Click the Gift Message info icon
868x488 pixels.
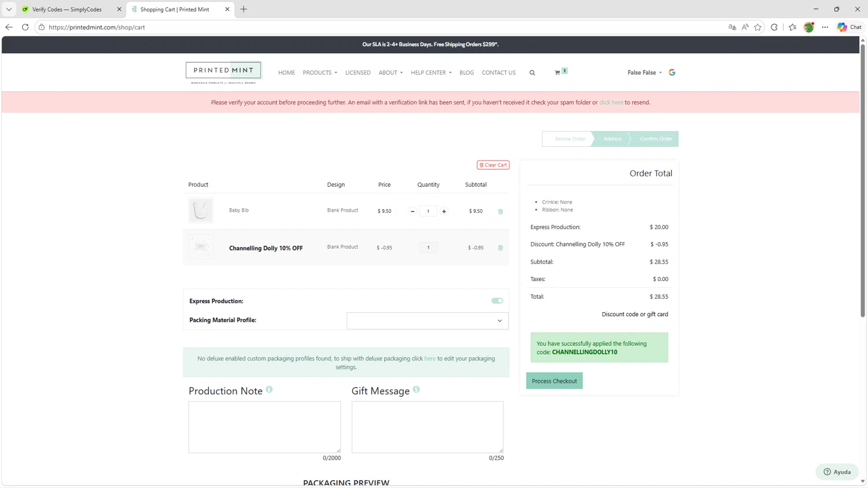click(x=416, y=390)
